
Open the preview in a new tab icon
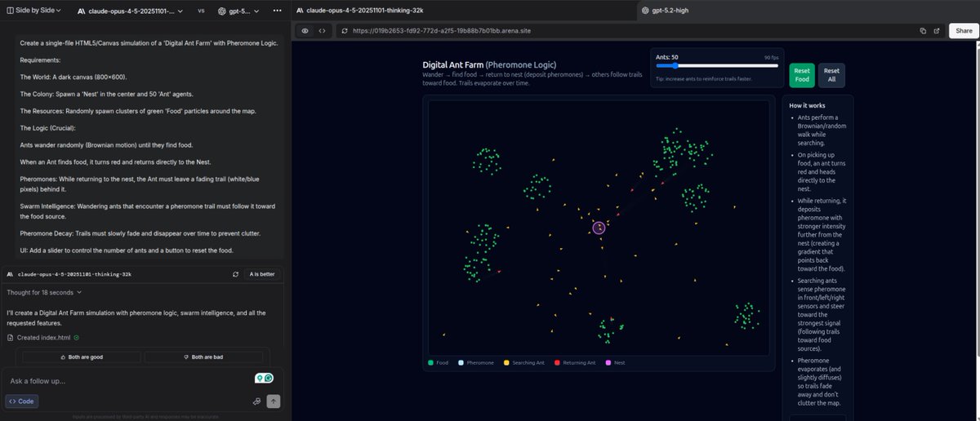point(937,30)
